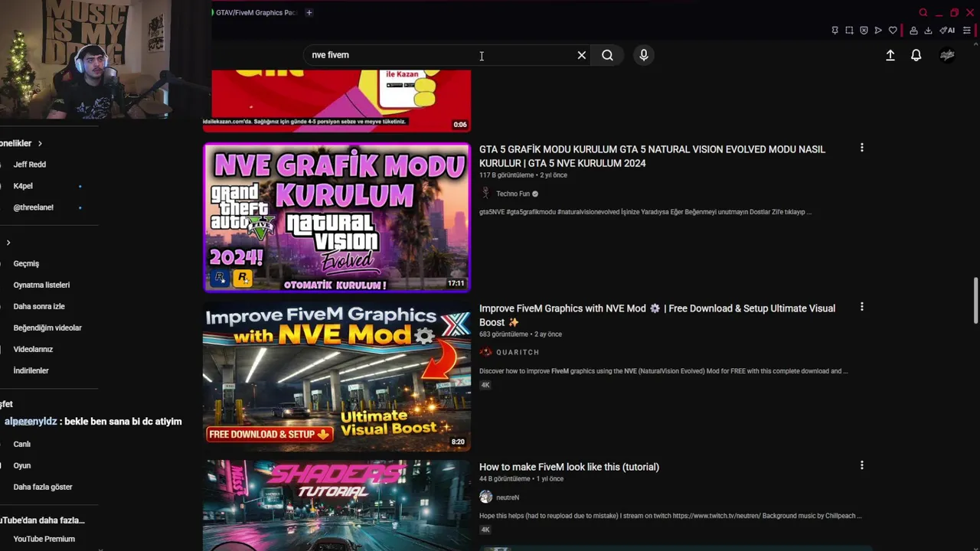This screenshot has height=551, width=980.
Task: Open Daha sonra izle in sidebar
Action: tap(39, 306)
